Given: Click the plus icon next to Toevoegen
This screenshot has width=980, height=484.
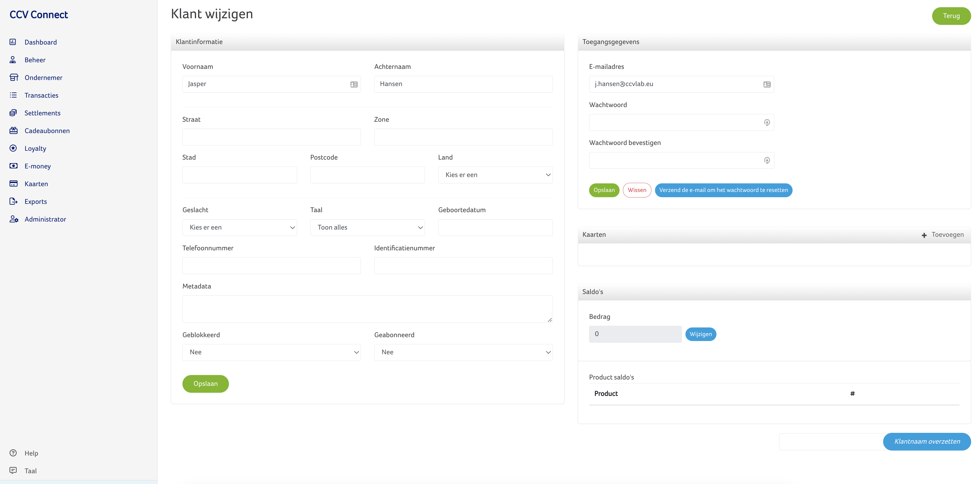Looking at the screenshot, I should click(x=924, y=235).
